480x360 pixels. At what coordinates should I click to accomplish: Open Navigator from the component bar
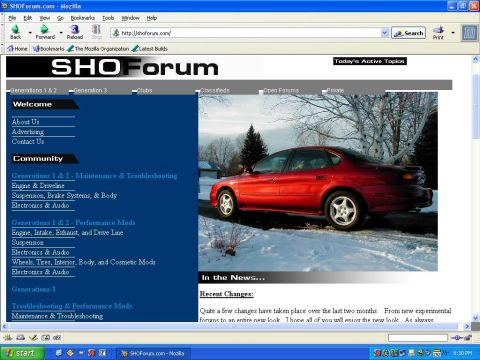pos(8,338)
